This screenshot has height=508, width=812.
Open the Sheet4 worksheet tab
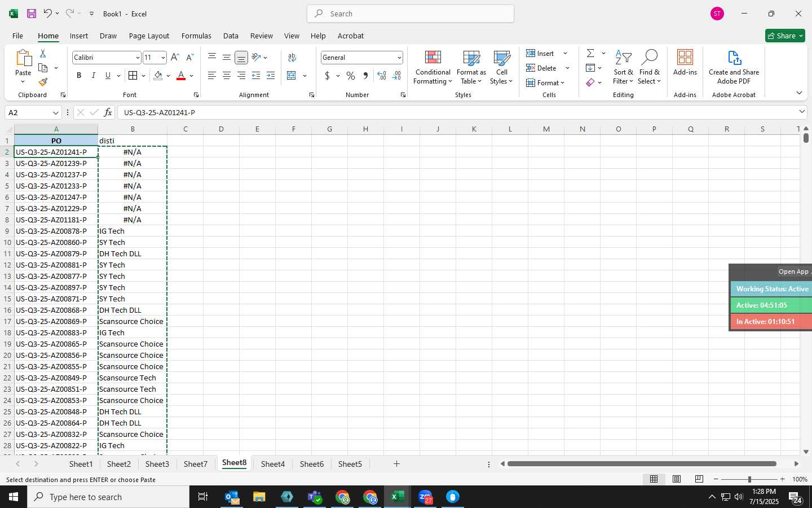coord(273,464)
